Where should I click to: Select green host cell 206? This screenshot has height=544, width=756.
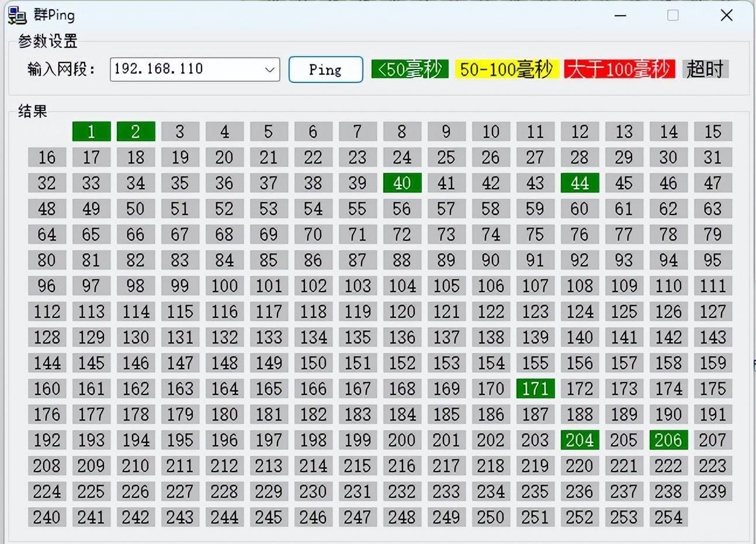coord(669,440)
